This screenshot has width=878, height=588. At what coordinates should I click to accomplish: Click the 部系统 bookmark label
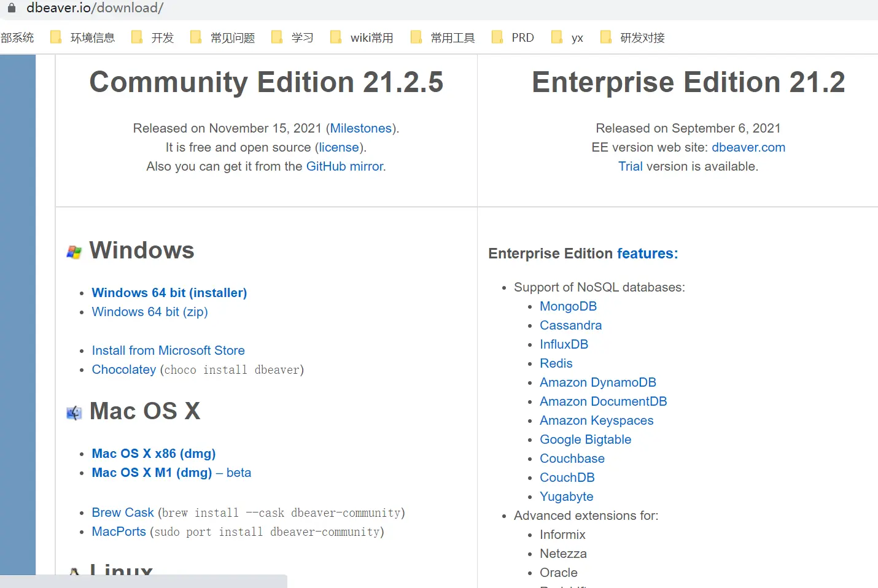pos(17,37)
